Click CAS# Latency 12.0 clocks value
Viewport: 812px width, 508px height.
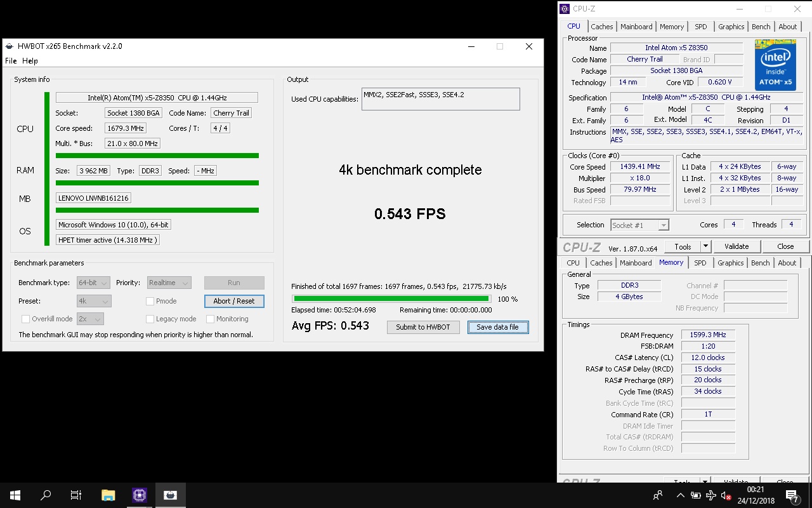coord(708,358)
